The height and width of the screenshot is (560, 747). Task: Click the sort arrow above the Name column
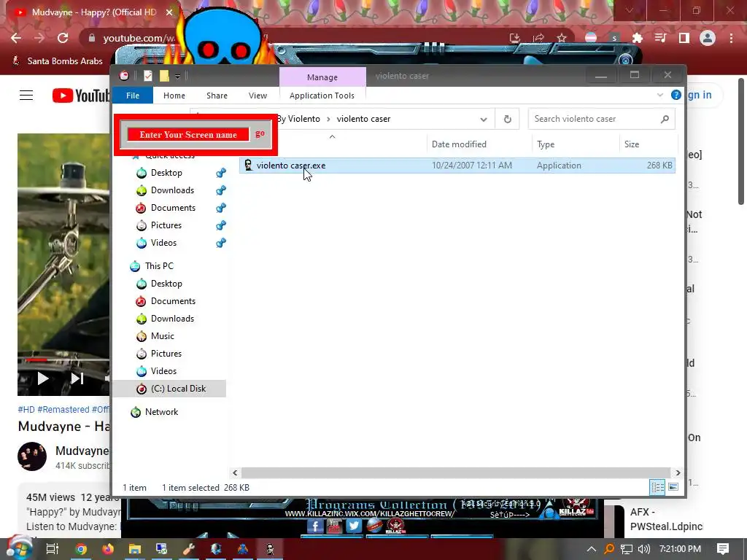tap(332, 136)
